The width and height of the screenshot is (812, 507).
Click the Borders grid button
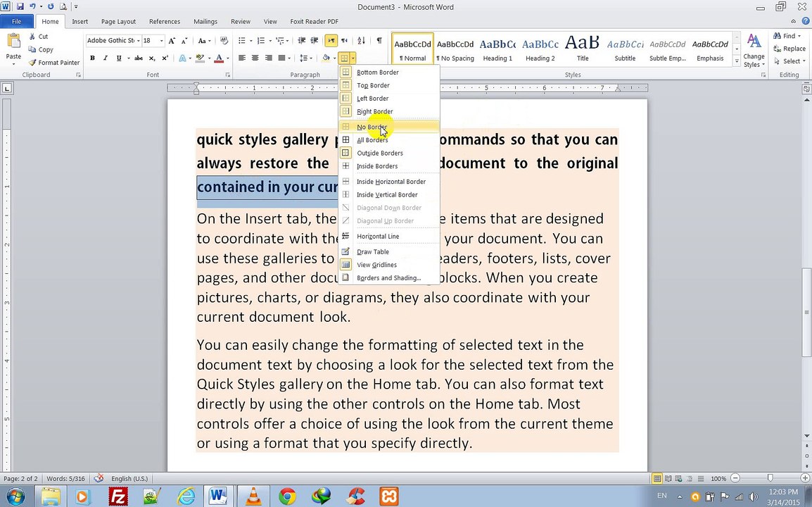[344, 58]
